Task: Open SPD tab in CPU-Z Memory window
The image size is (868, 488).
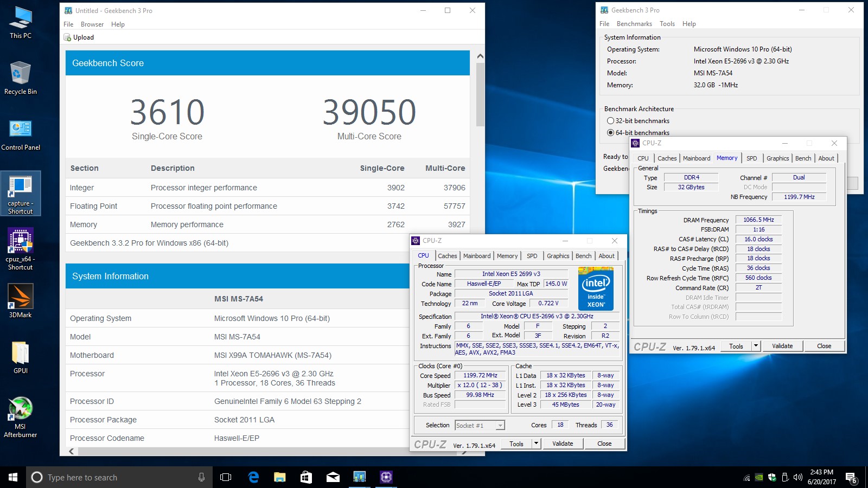Action: coord(751,158)
